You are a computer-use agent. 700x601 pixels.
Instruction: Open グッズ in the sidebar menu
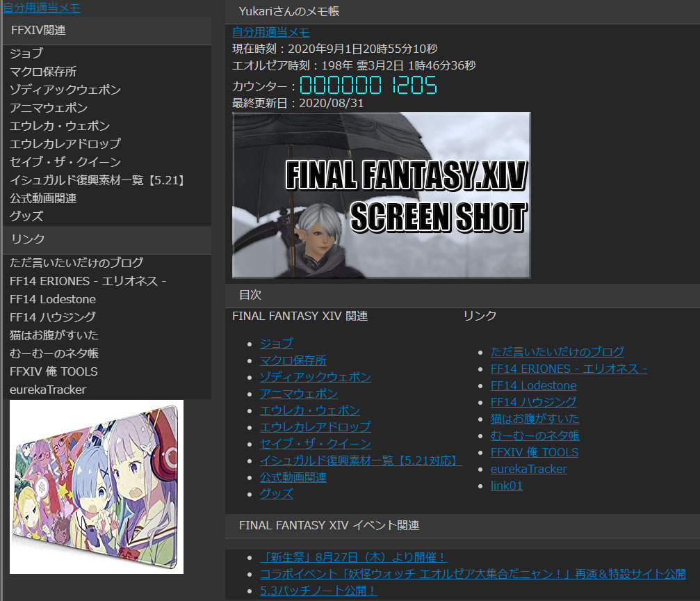pyautogui.click(x=26, y=216)
